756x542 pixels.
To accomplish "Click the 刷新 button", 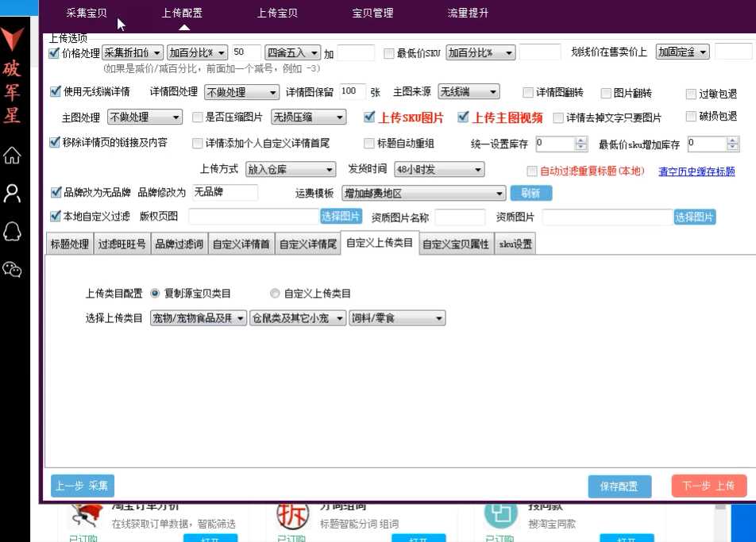I will (530, 193).
